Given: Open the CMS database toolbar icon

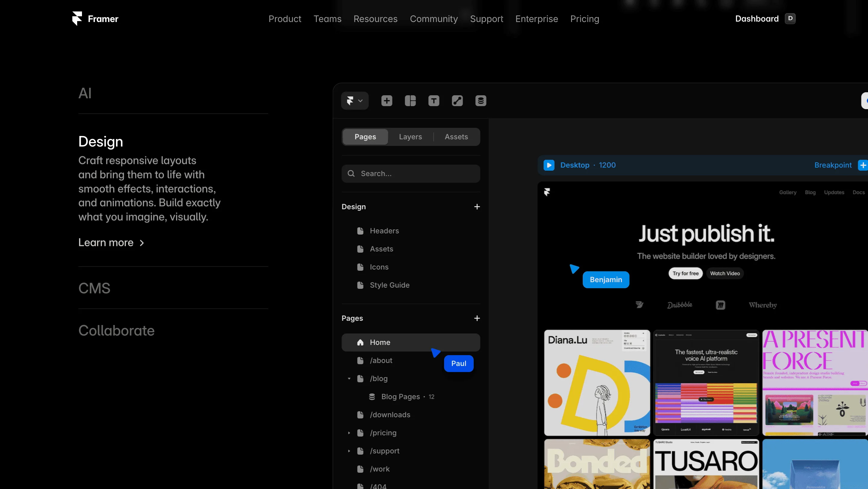Looking at the screenshot, I should tap(481, 100).
